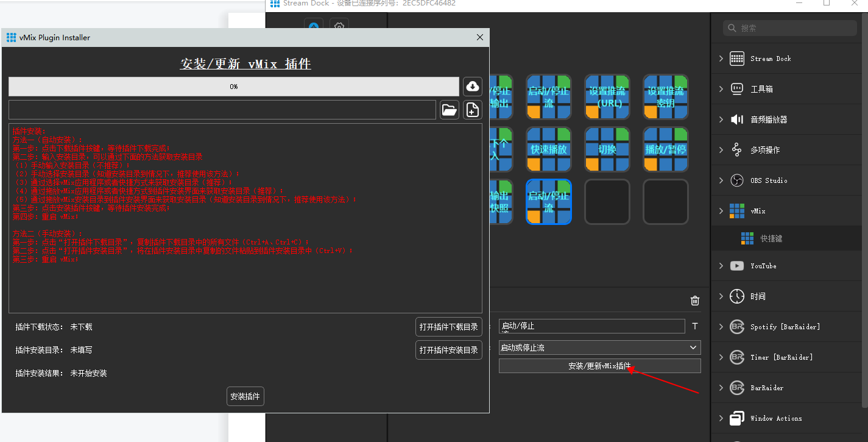
Task: Expand the 音频播放器 category chevron
Action: 721,119
